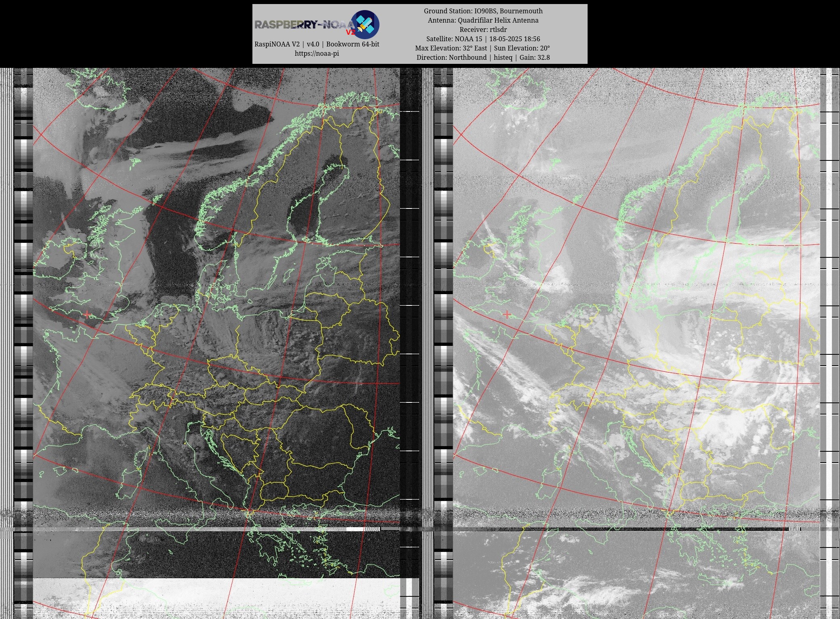Viewport: 840px width, 619px height.
Task: Select the 'Max Elevation: 32° East' line
Action: point(483,48)
